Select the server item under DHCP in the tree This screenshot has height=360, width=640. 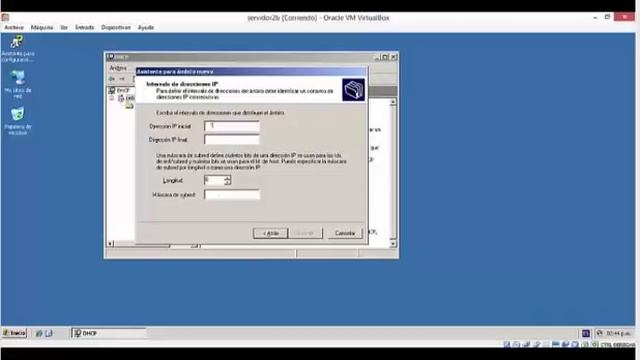[126, 98]
